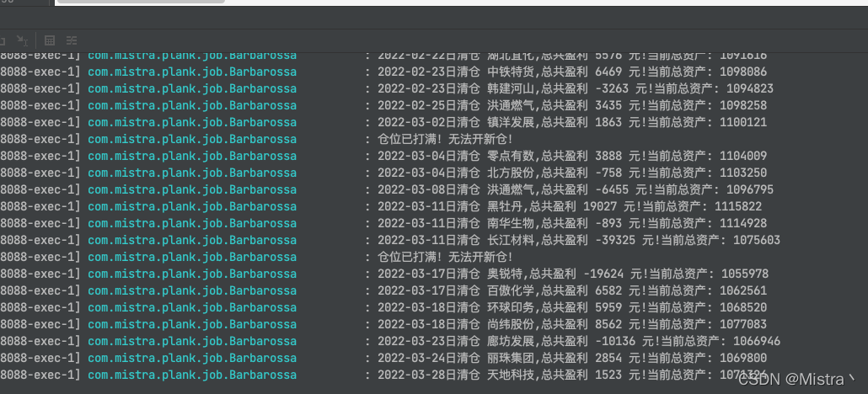Select the log line for 中铁特货 profit 6469

383,72
